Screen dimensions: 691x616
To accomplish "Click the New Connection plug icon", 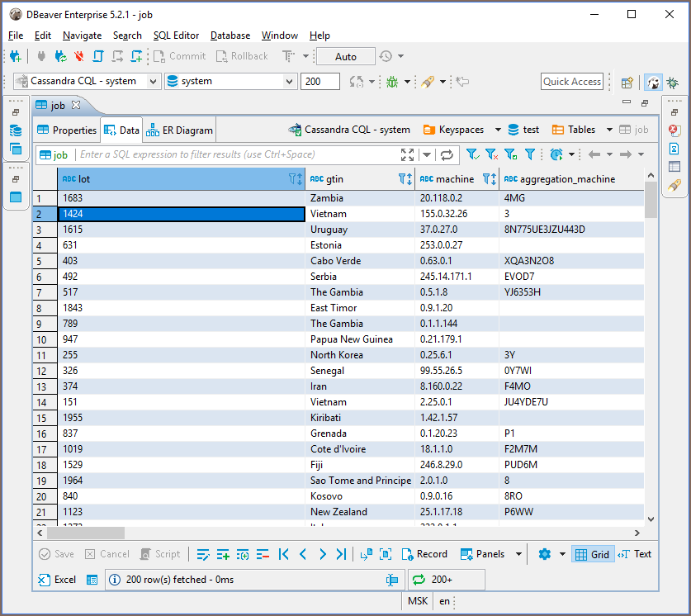I will pyautogui.click(x=16, y=56).
